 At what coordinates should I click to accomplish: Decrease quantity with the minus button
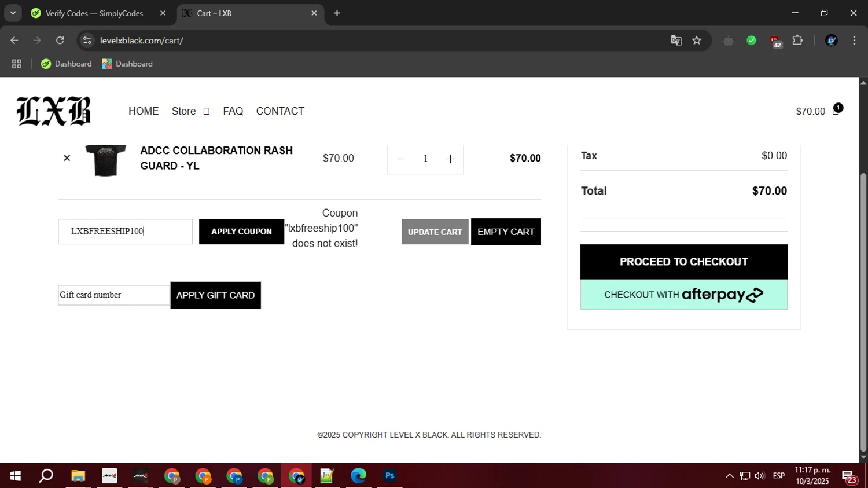coord(400,159)
